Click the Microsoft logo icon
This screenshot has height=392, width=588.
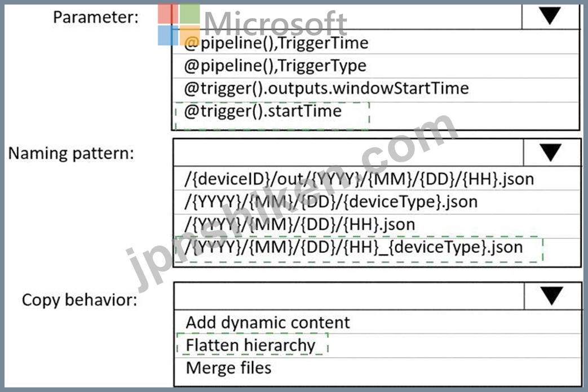coord(179,24)
